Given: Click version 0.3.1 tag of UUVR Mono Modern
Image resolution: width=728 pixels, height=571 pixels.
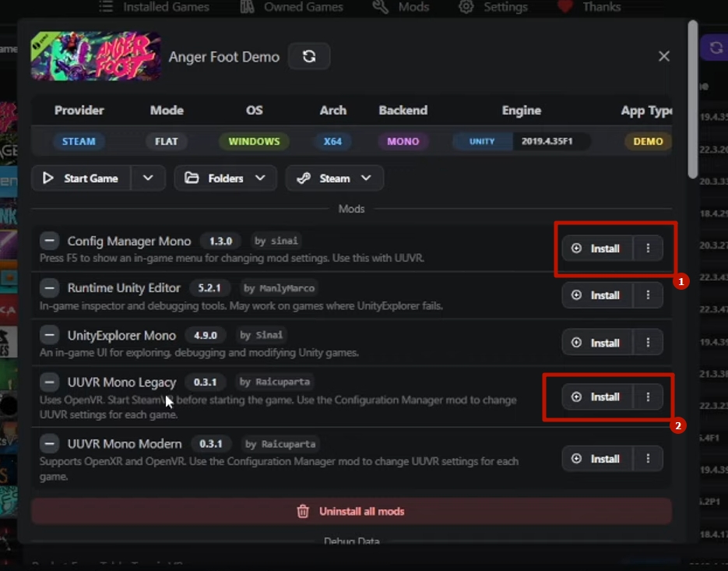Looking at the screenshot, I should click(x=211, y=444).
